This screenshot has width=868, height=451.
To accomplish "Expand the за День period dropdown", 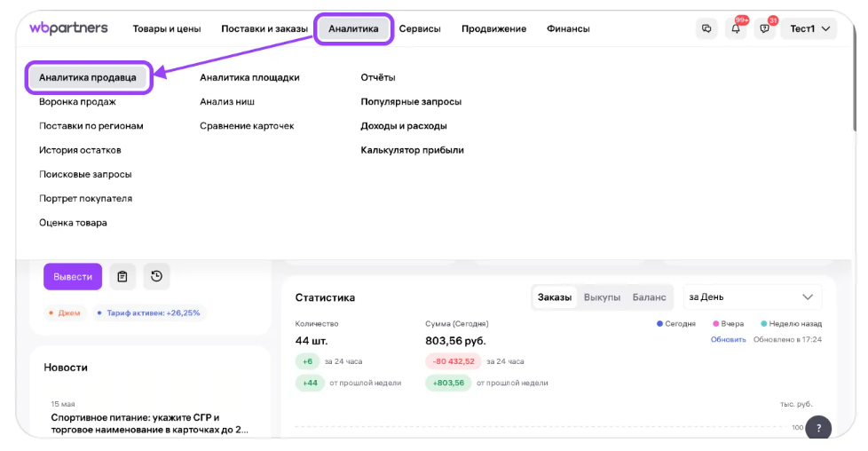I will 753,297.
